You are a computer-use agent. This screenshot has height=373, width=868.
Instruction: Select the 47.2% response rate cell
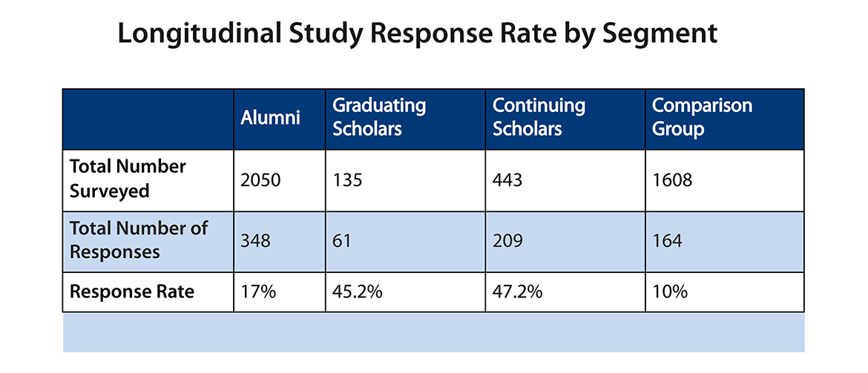[518, 292]
